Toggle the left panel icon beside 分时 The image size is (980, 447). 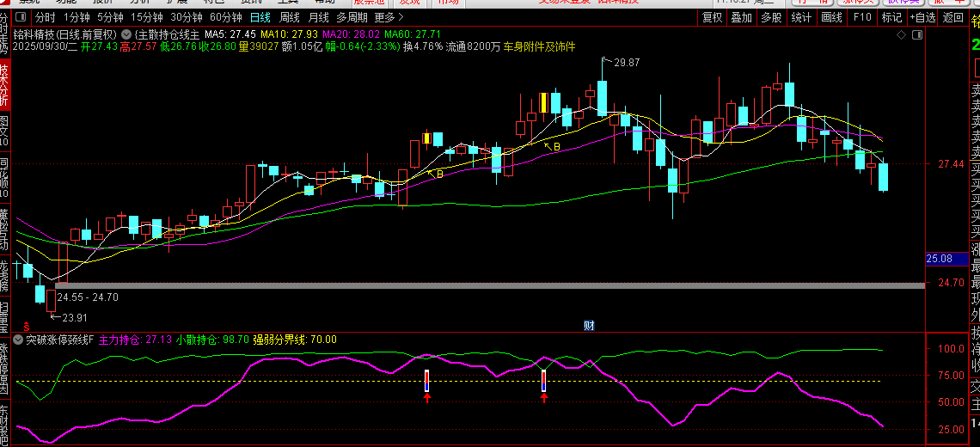pyautogui.click(x=22, y=17)
